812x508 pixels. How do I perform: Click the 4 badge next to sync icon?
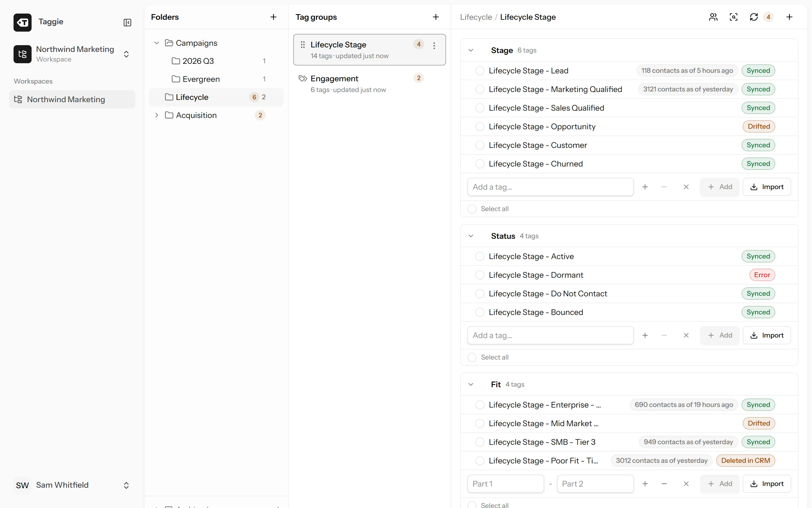[768, 17]
